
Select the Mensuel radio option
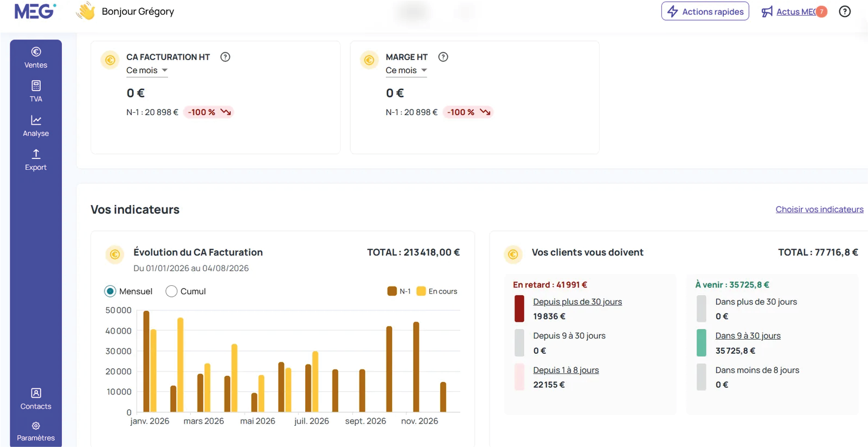tap(110, 291)
